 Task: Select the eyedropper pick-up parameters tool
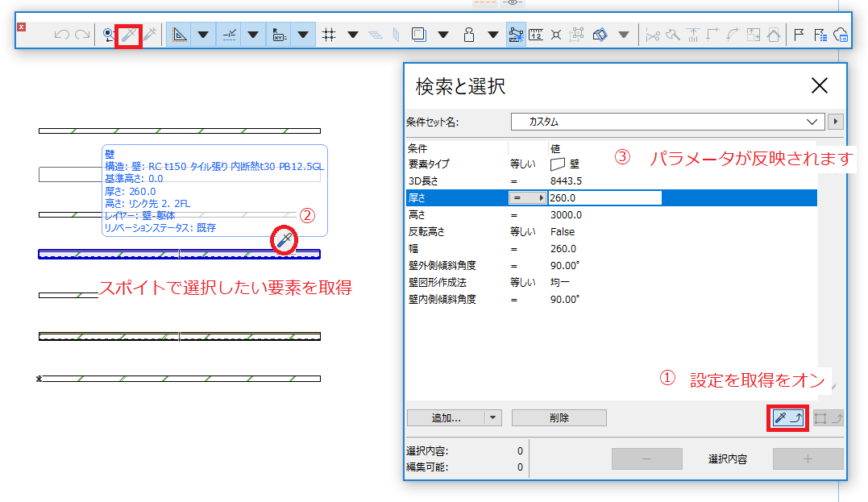point(128,35)
